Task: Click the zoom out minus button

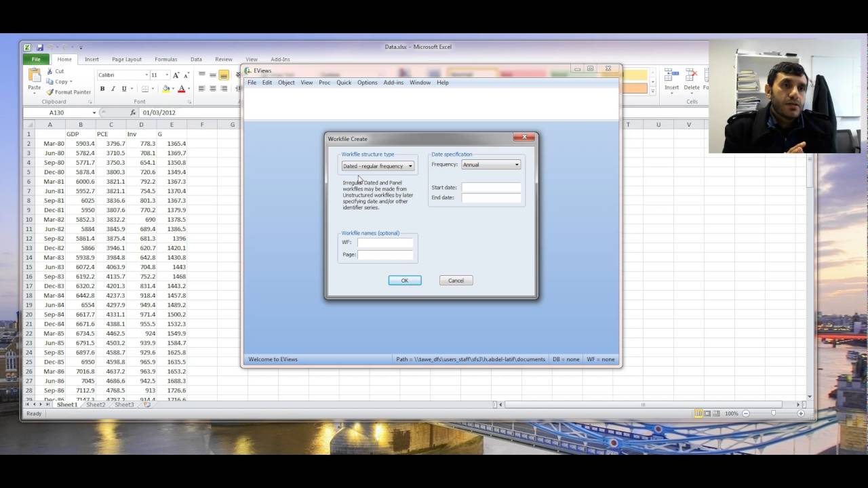Action: tap(745, 413)
